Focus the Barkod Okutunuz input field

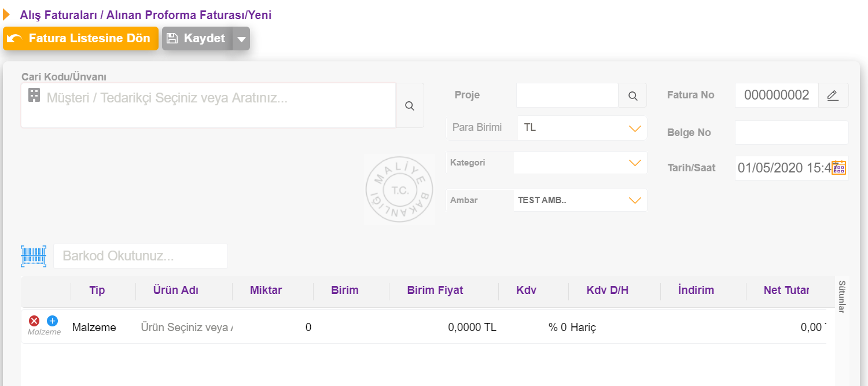141,256
